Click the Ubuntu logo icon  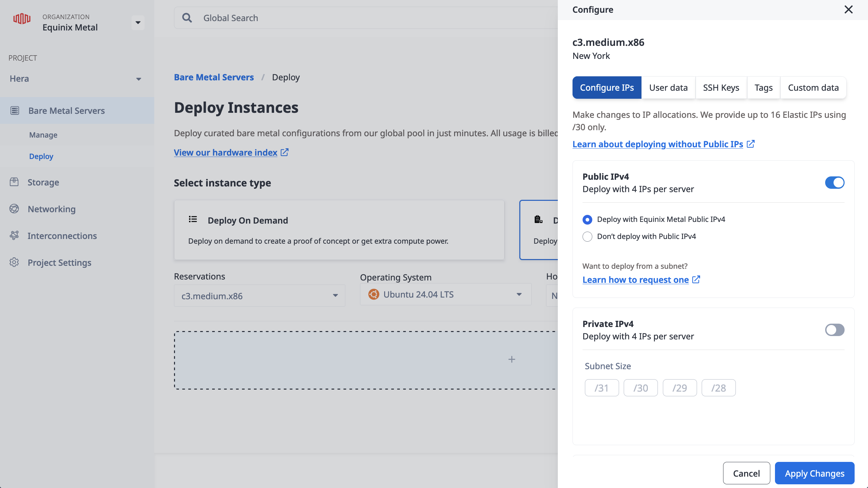click(373, 294)
